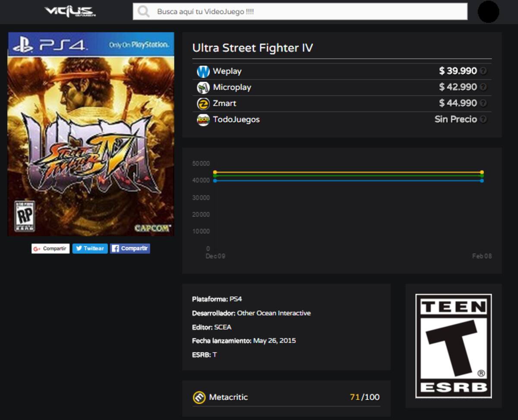Click the 'Sin Precio' TodoJuegos label
This screenshot has width=518, height=420.
click(456, 119)
